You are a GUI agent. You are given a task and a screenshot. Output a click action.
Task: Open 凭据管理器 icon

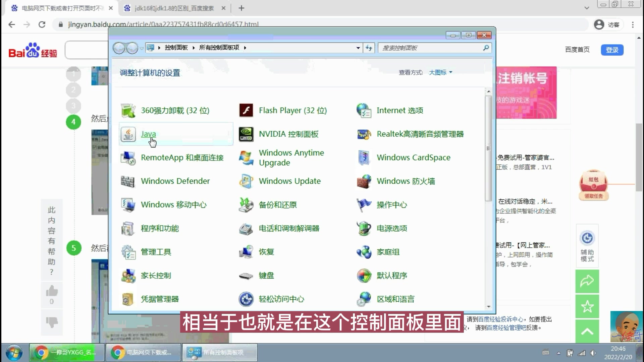pyautogui.click(x=128, y=299)
